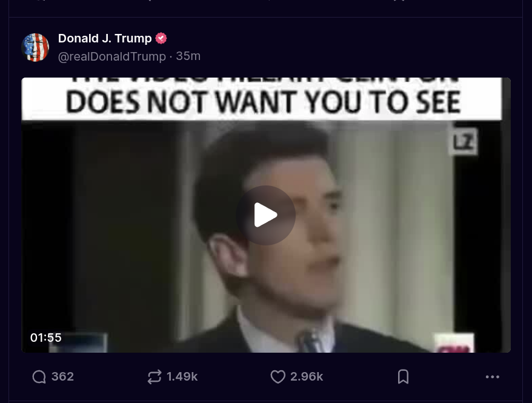Click the 01:55 video duration label
This screenshot has height=403, width=532.
point(46,338)
